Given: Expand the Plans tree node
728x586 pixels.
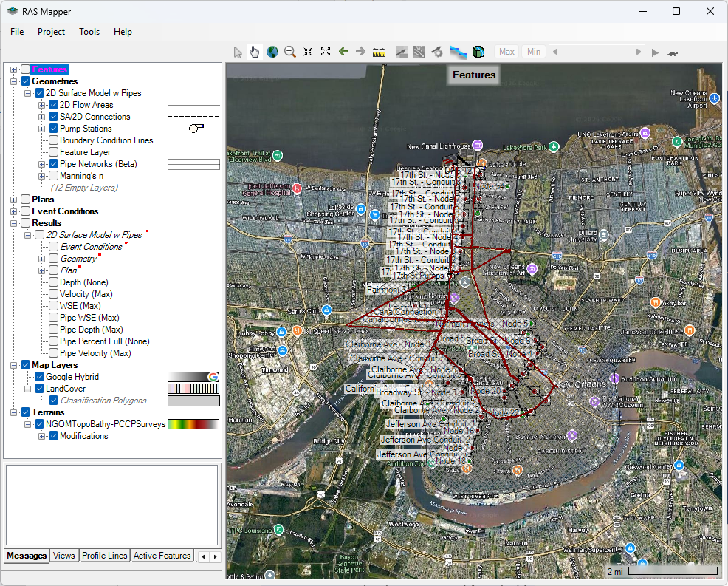Looking at the screenshot, I should click(x=13, y=200).
